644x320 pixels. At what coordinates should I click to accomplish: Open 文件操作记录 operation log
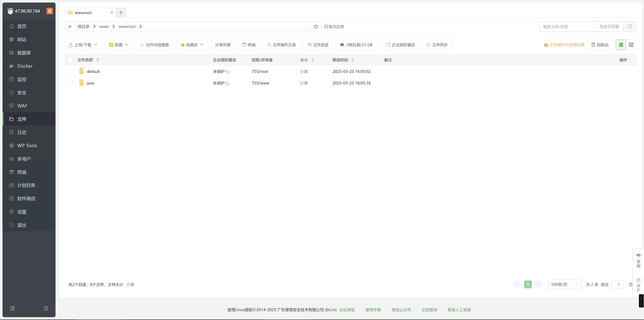coord(282,45)
